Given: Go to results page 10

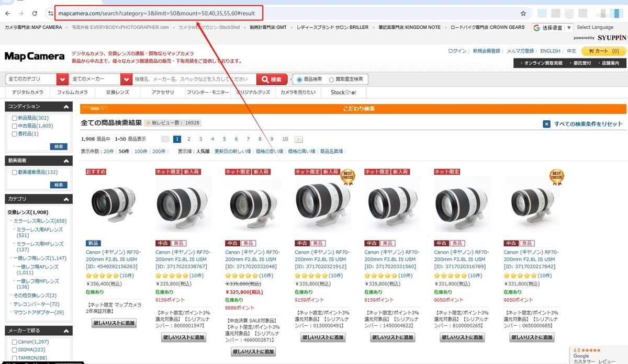Looking at the screenshot, I should [285, 139].
